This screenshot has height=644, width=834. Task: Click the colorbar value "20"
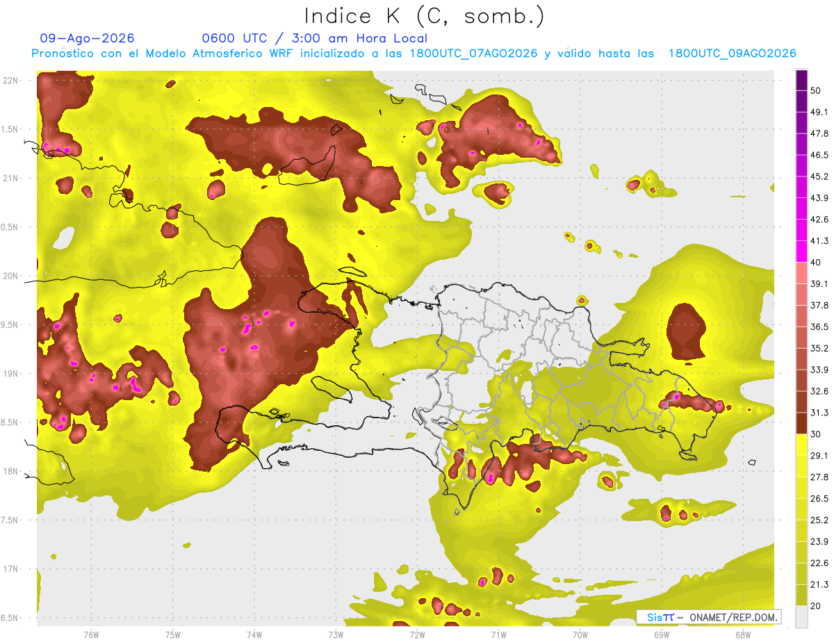tap(816, 606)
